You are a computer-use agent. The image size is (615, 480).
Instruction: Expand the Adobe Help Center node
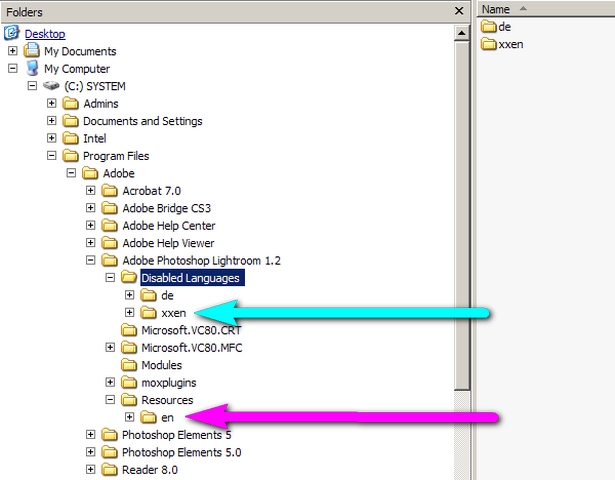click(91, 225)
